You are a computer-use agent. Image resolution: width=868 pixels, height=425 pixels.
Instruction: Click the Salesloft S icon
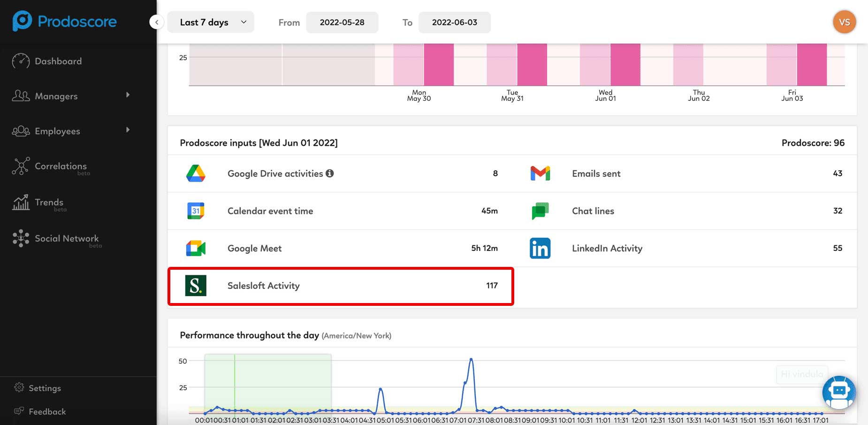pos(196,286)
